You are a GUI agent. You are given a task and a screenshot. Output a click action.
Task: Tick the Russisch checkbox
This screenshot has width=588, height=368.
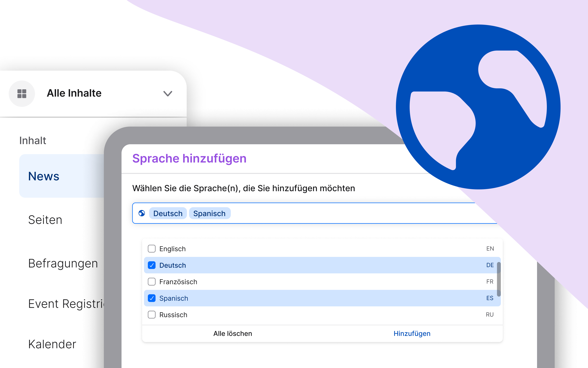point(152,315)
